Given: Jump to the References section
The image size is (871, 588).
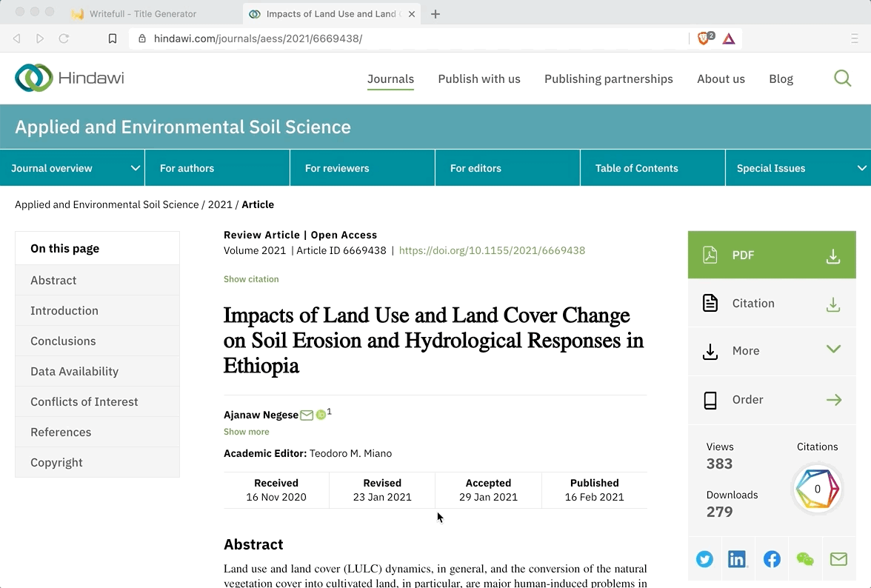Looking at the screenshot, I should pyautogui.click(x=97, y=432).
